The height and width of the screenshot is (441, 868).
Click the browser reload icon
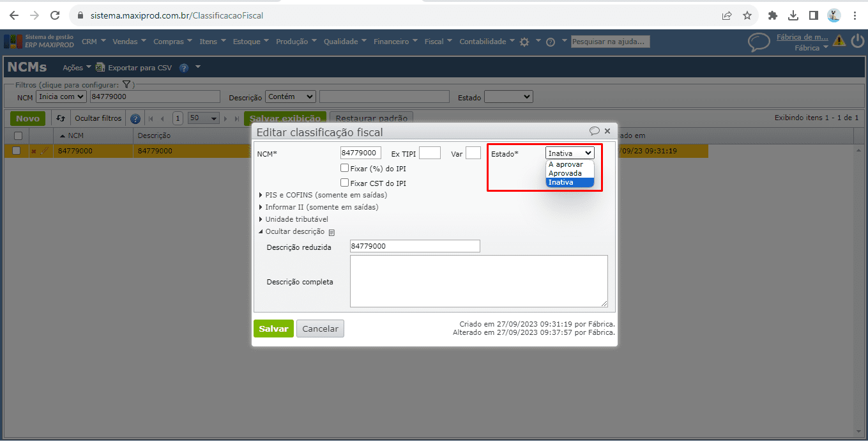point(55,15)
